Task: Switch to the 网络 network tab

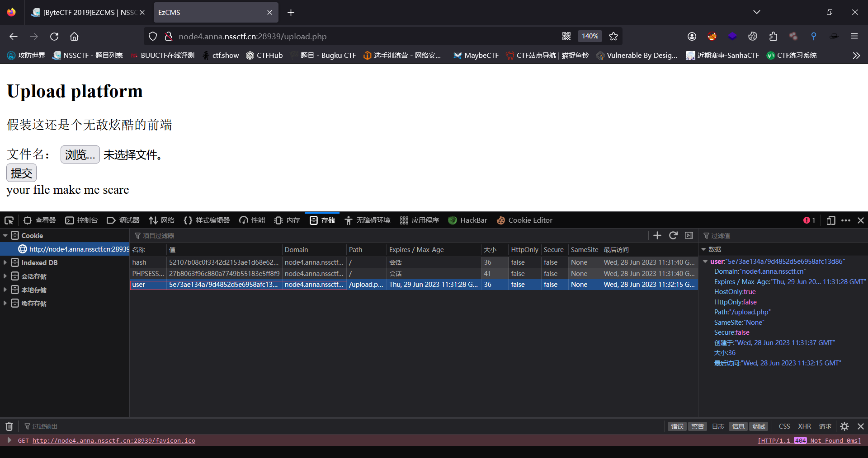Action: (162, 220)
